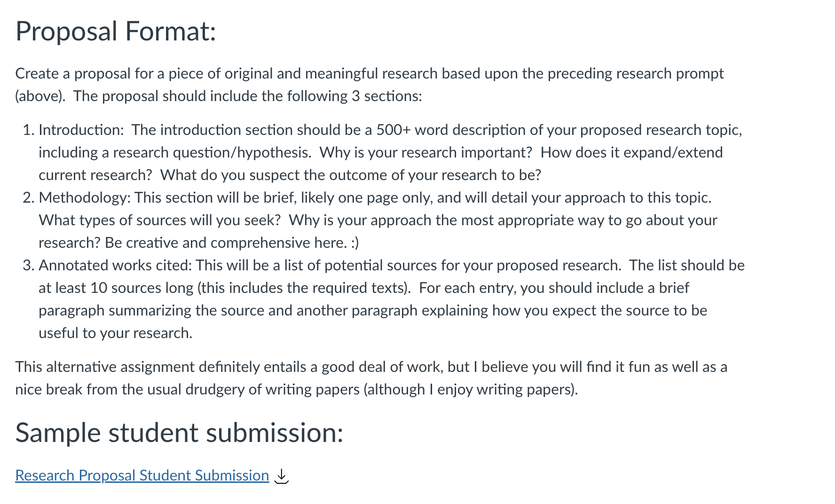The width and height of the screenshot is (835, 504).
Task: Click the smiley emoticon after comprehensive here
Action: 354,243
